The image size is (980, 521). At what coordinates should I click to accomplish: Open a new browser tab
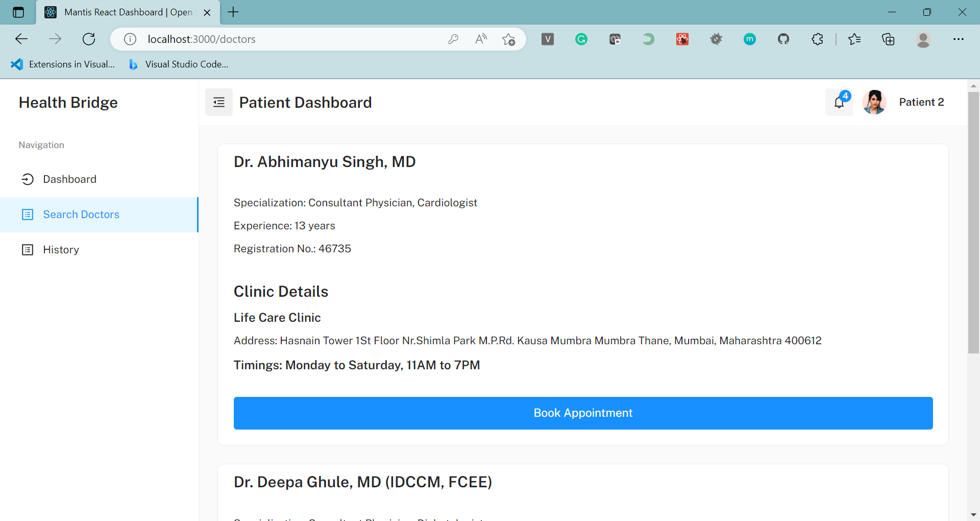(233, 12)
